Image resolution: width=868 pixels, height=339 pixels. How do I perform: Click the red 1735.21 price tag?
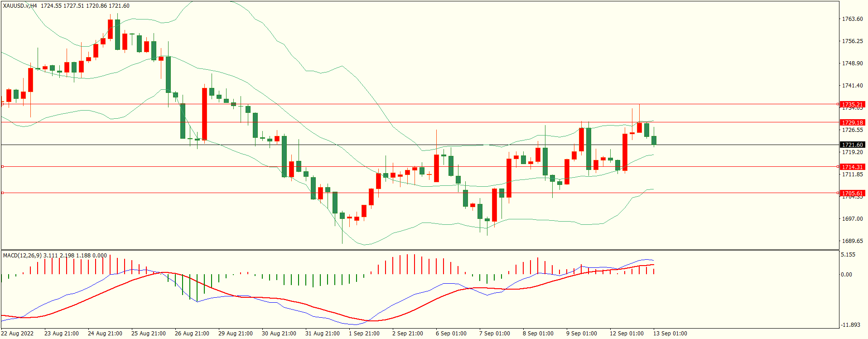click(852, 104)
